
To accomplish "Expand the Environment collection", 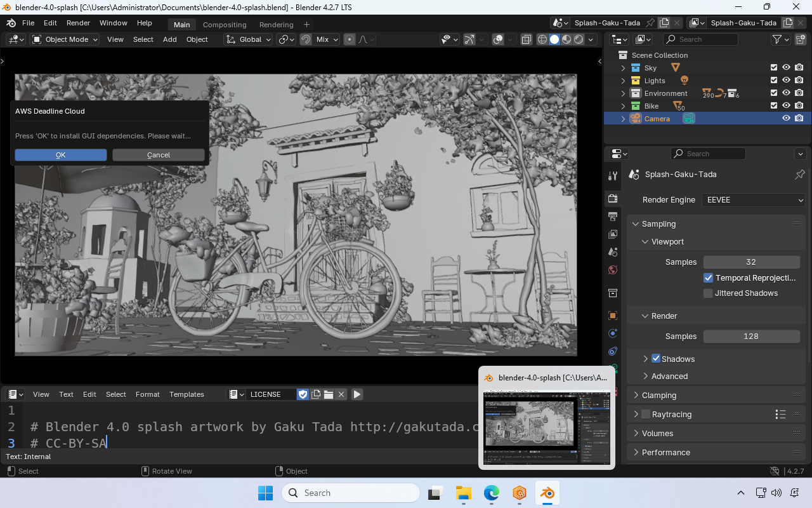I will (622, 93).
